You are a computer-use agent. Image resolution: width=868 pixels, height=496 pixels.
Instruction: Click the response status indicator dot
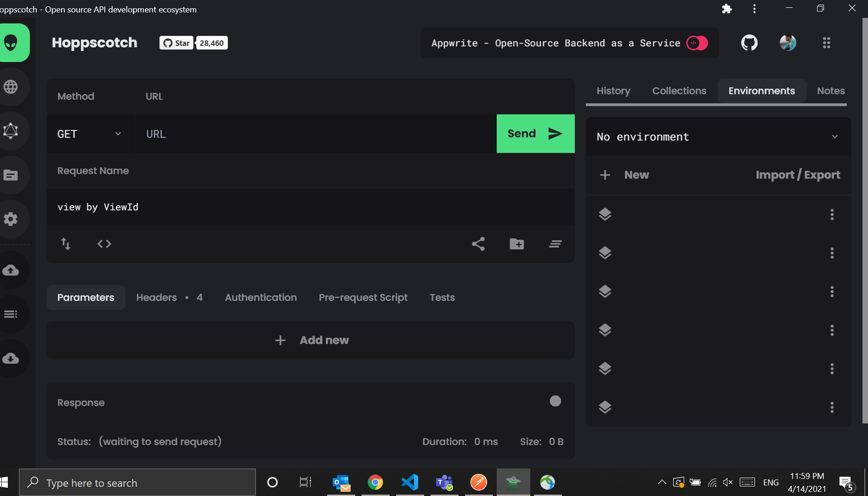point(556,401)
